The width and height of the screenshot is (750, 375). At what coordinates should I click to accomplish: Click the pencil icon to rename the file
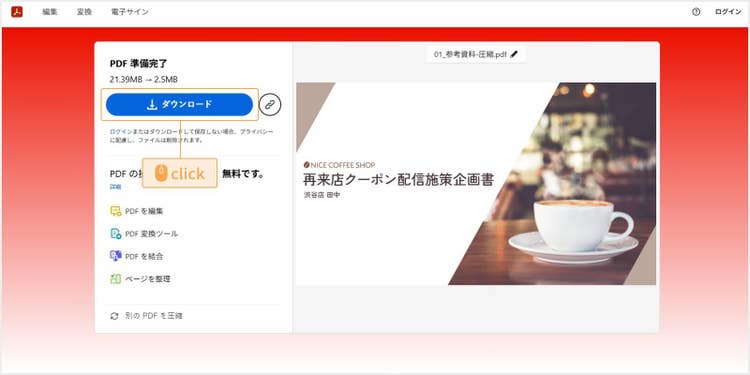(x=514, y=55)
